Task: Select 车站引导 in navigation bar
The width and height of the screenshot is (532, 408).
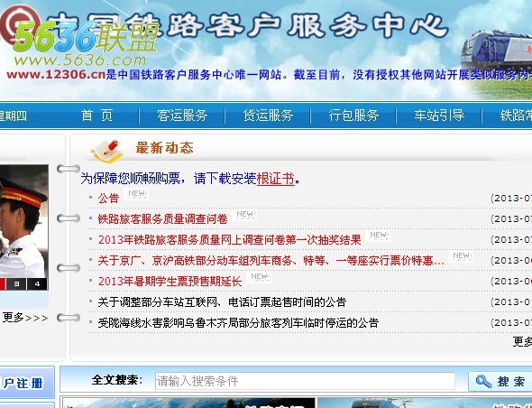Action: click(439, 116)
